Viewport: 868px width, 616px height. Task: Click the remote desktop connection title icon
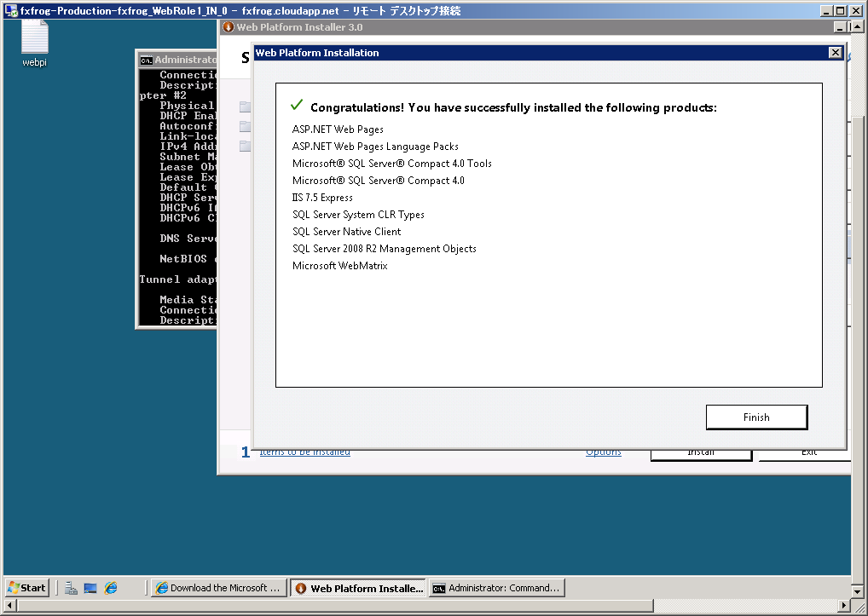coord(11,10)
